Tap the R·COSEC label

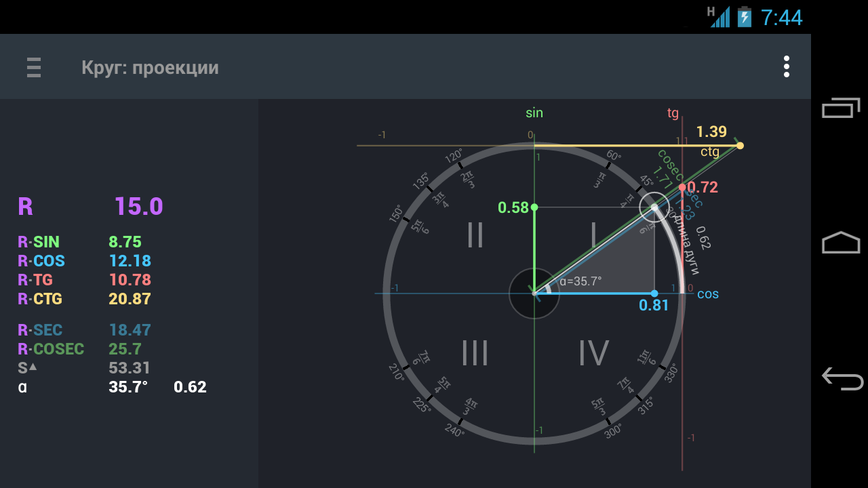(x=51, y=349)
